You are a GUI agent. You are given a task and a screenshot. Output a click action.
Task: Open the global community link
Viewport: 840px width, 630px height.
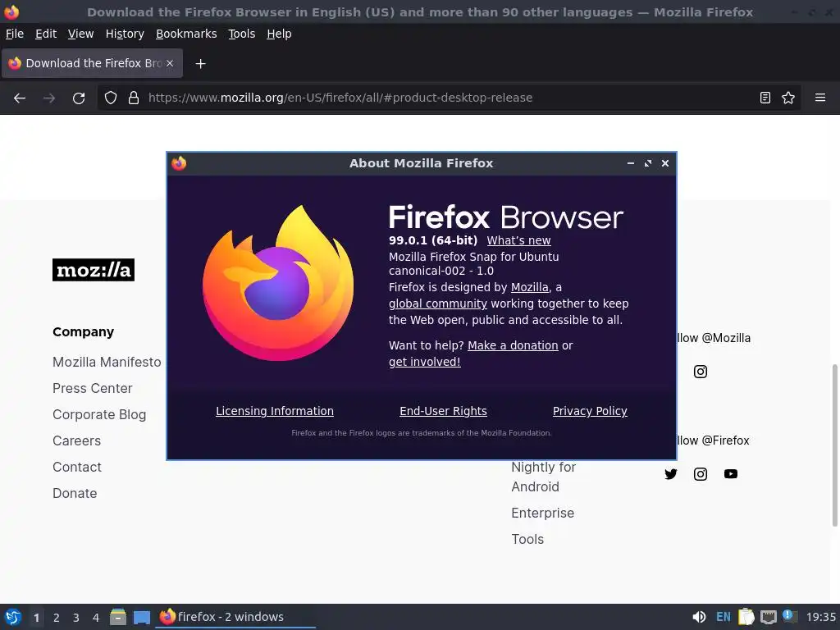click(x=438, y=304)
